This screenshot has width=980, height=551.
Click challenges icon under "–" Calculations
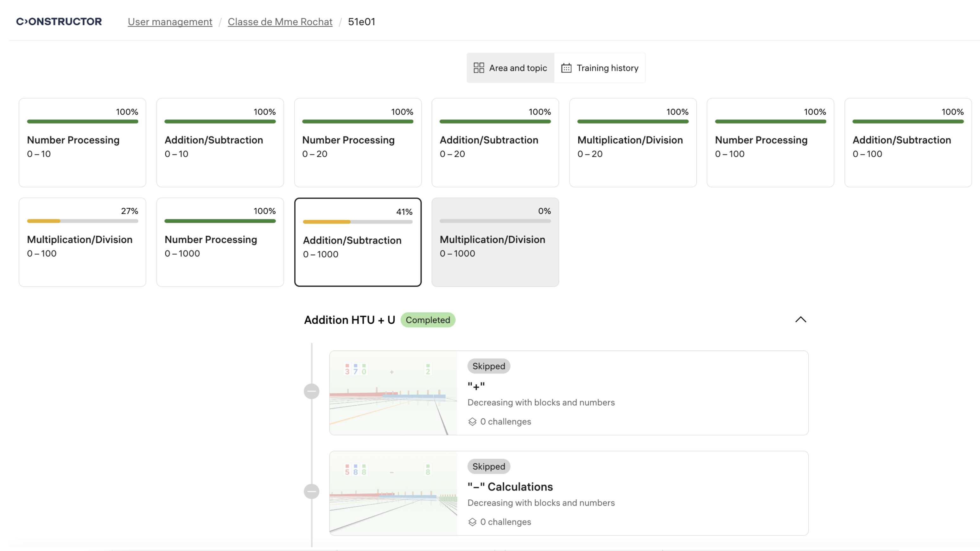click(x=472, y=522)
